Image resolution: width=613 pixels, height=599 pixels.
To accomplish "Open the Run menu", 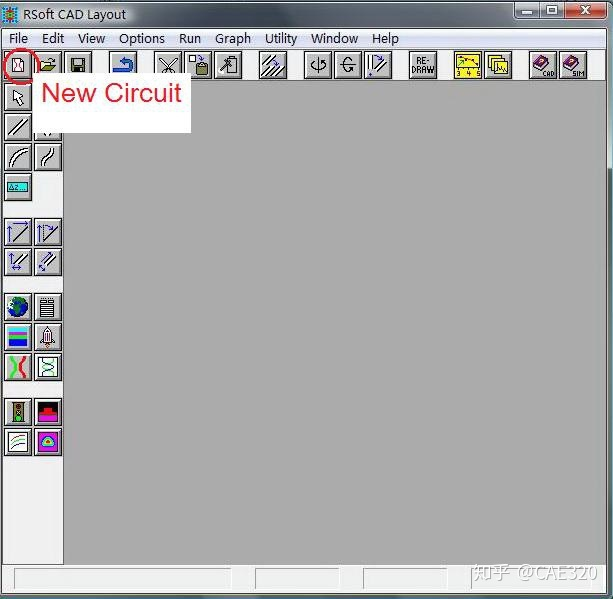I will click(x=190, y=39).
